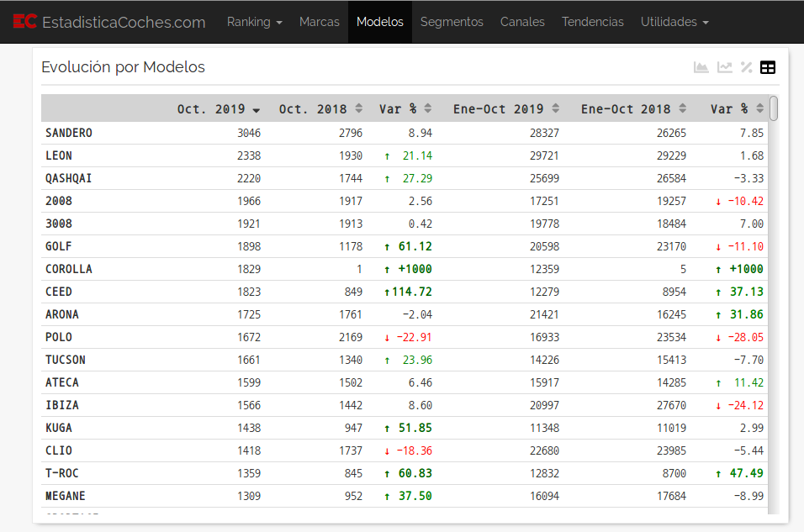Sort by Oct. 2019 column
804x532 pixels.
coord(219,108)
